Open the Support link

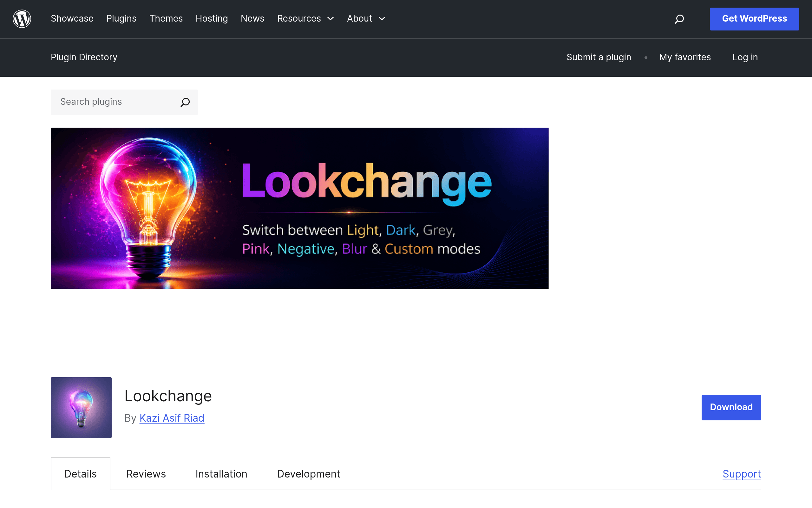[x=742, y=474]
